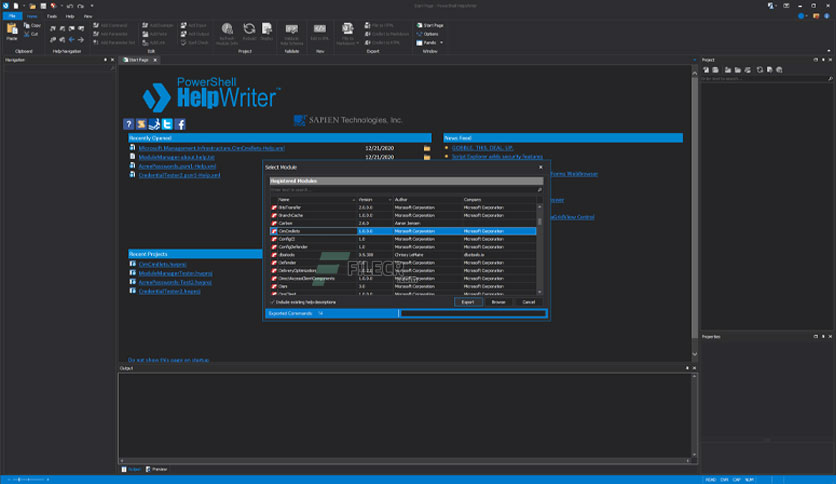
Task: Click the Start Page vertical scrollbar
Action: [694, 213]
